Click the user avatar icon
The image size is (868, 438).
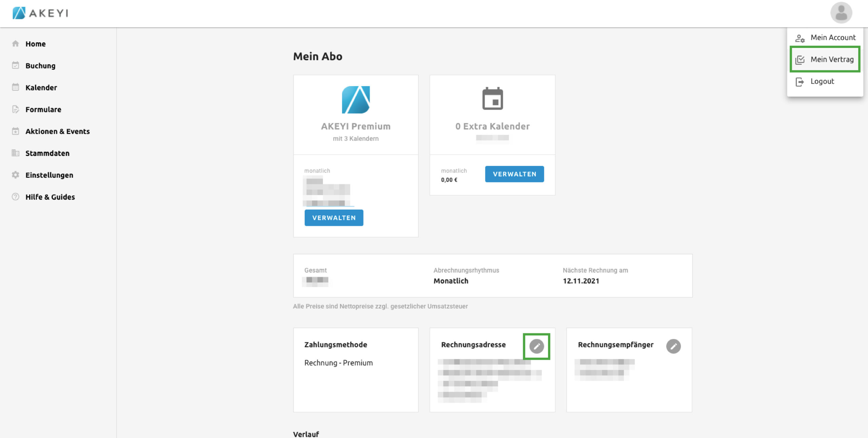(x=841, y=13)
